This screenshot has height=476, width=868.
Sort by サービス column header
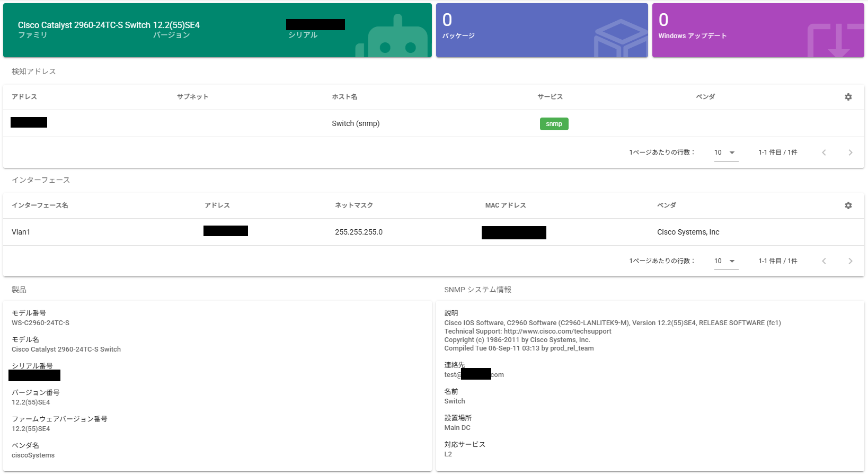pos(550,97)
